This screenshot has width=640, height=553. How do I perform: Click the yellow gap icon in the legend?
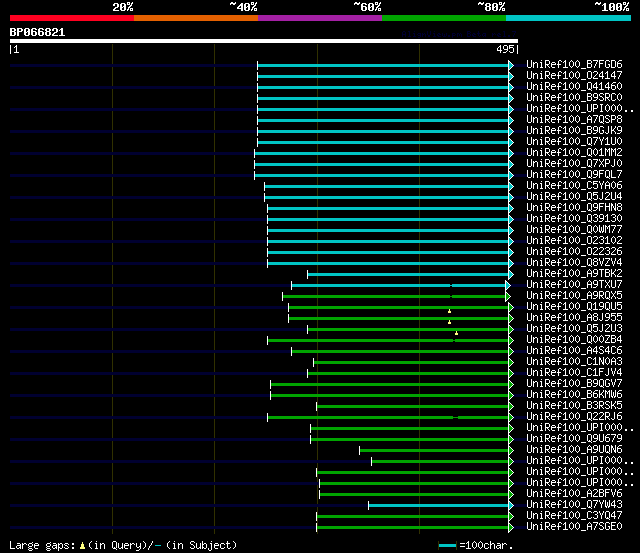tap(82, 545)
